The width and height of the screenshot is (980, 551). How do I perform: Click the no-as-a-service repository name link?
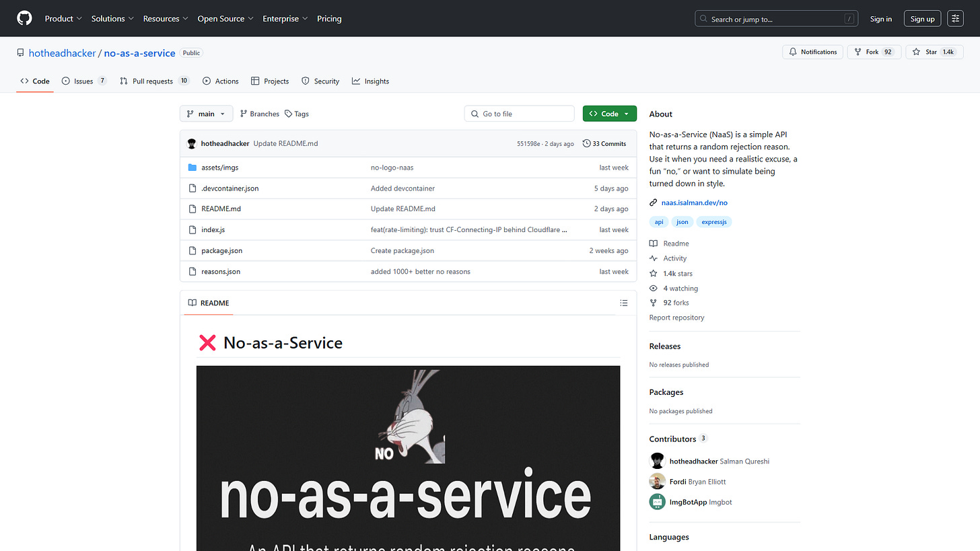click(139, 53)
